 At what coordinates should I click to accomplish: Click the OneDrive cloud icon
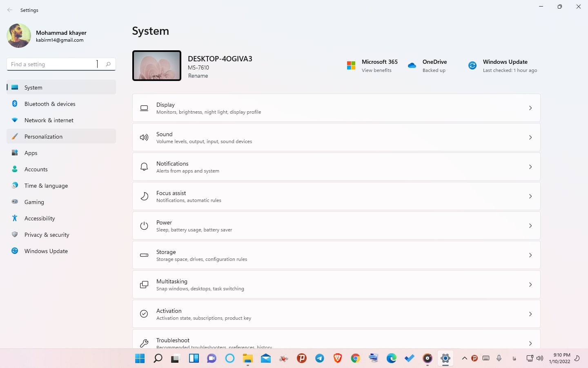(412, 65)
